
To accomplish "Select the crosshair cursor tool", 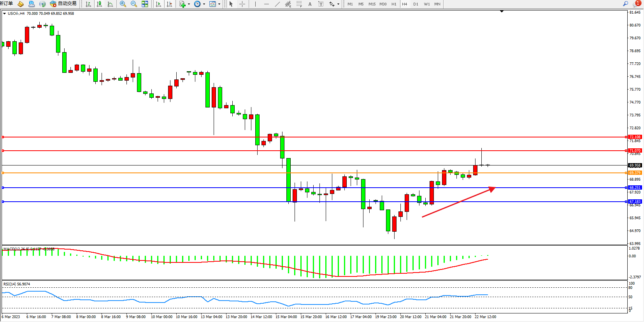I will pyautogui.click(x=242, y=4).
